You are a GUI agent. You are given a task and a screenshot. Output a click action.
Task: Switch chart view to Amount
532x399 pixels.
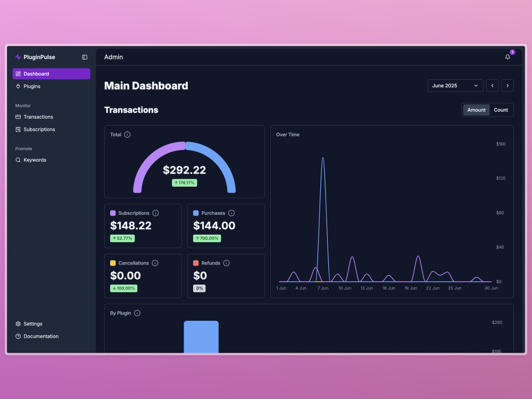[476, 110]
